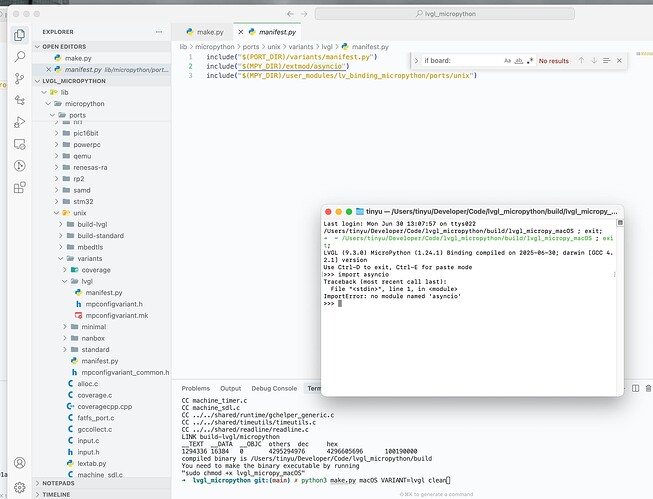Screen dimensions: 653x499
Task: Close manifest.py in Open Editors list
Action: (x=49, y=69)
